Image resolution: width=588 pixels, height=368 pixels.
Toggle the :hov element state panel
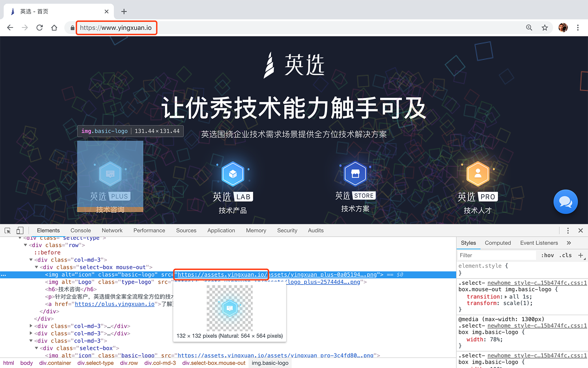pos(547,255)
